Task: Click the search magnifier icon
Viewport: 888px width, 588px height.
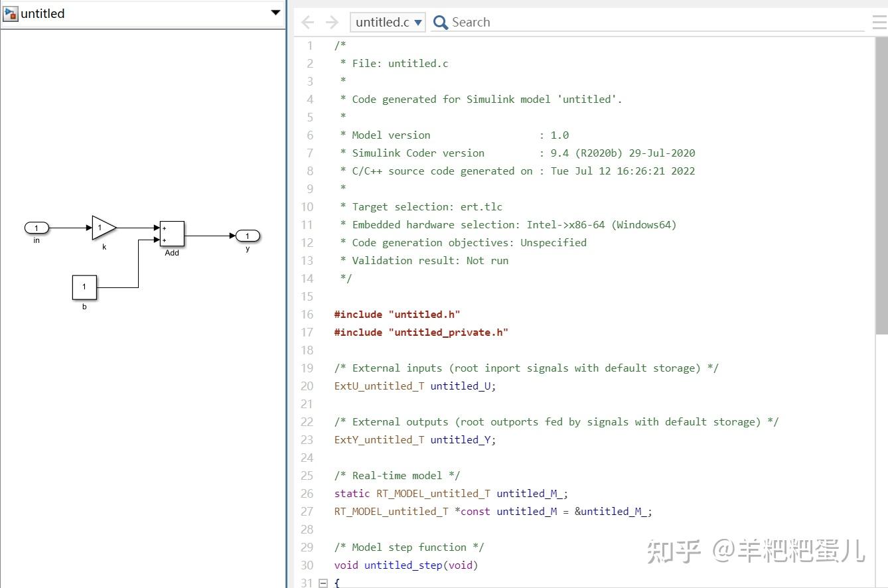Action: (440, 22)
